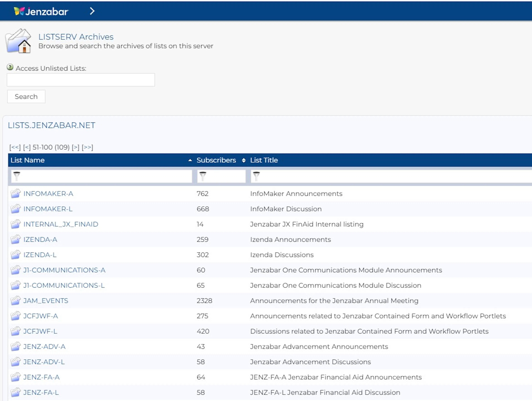The width and height of the screenshot is (532, 401).
Task: Focus the List Title filter field
Action: click(x=391, y=176)
